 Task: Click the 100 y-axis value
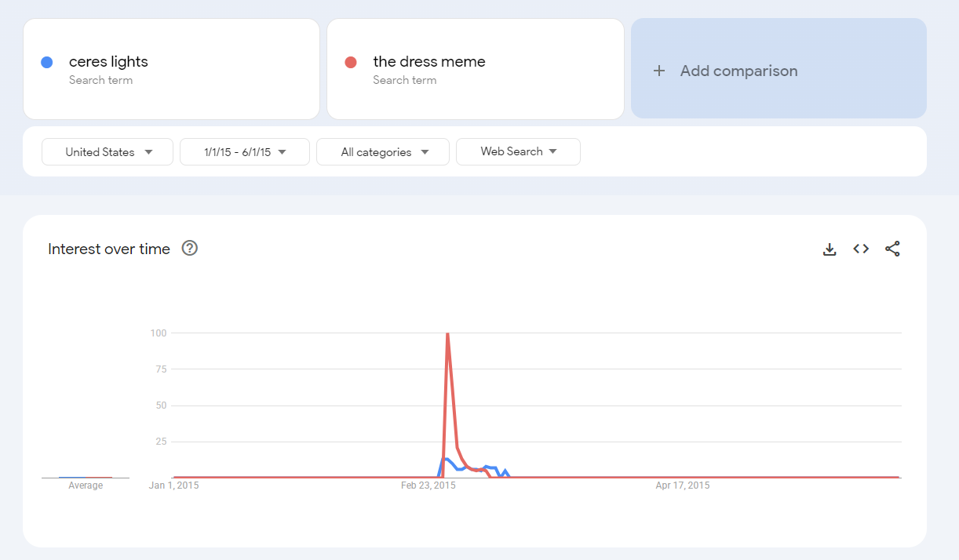pos(159,333)
